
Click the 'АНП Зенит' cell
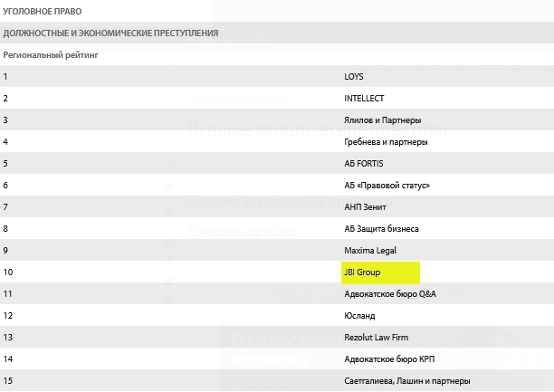[365, 207]
